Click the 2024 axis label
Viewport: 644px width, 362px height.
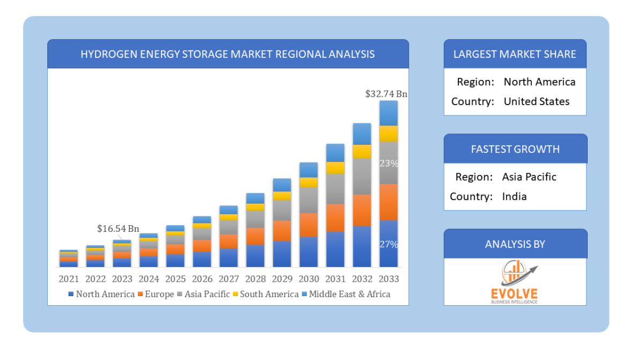coord(149,279)
